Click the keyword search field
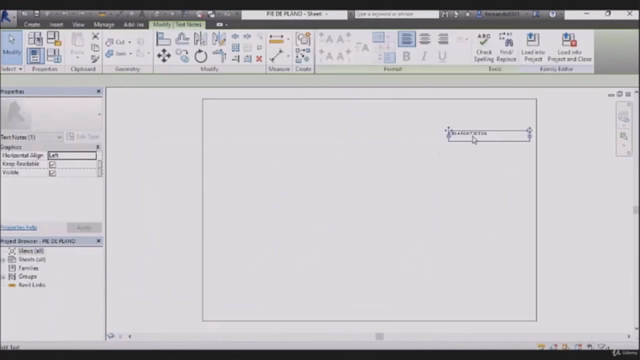Viewport: 640px width, 360px height. 397,14
